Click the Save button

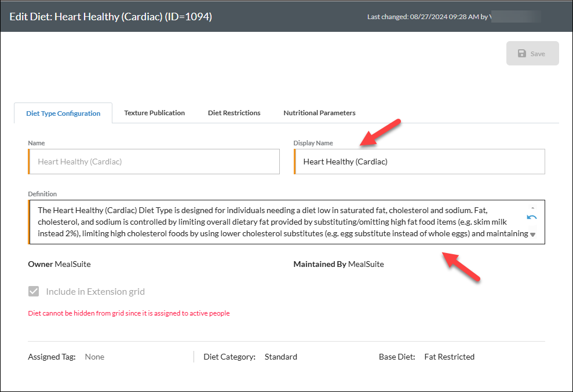coord(532,53)
